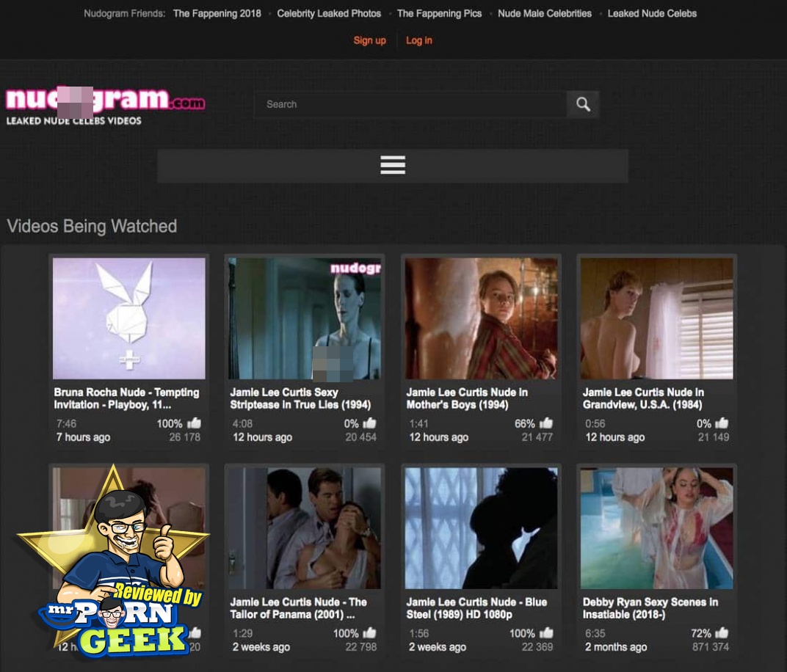Click thumbs-up icon on Grandview, U.S.A. video
Viewport: 787px width, 672px height.
(722, 423)
